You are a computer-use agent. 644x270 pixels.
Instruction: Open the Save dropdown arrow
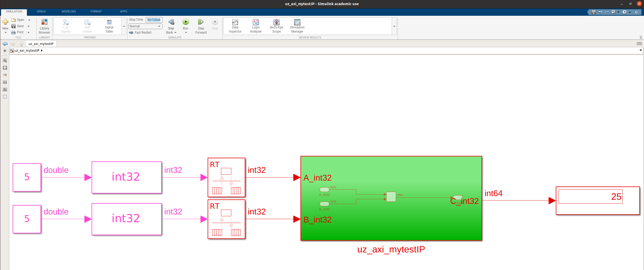click(x=28, y=26)
